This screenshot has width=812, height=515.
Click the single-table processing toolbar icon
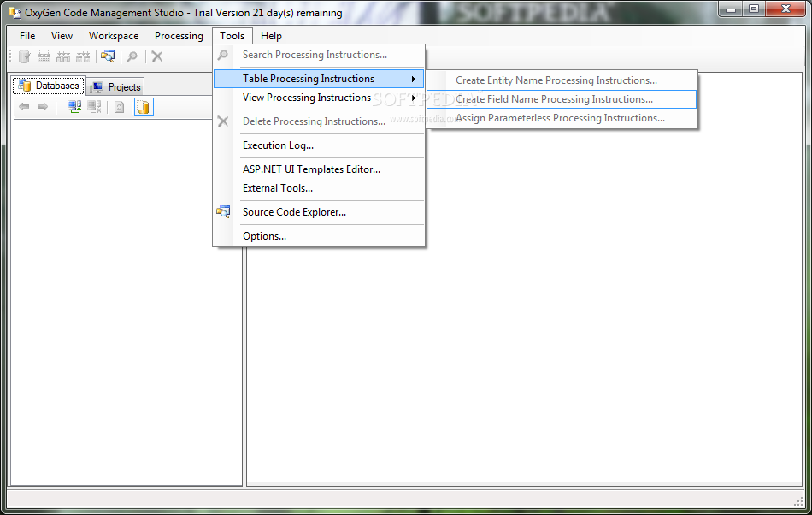click(x=44, y=56)
